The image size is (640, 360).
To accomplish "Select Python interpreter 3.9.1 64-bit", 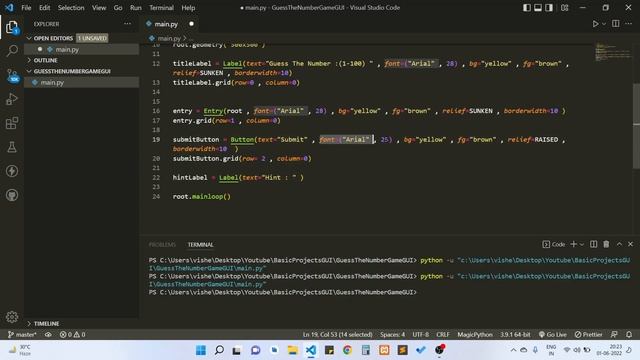I will [x=515, y=334].
